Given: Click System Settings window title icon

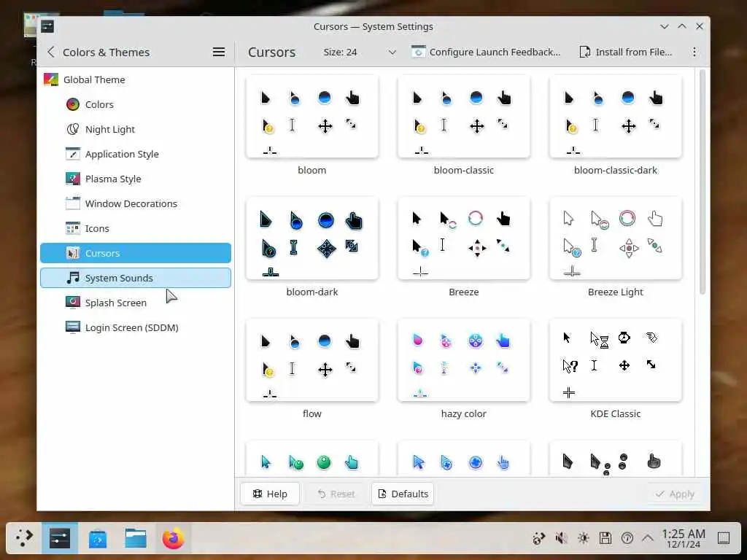Looking at the screenshot, I should [47, 26].
